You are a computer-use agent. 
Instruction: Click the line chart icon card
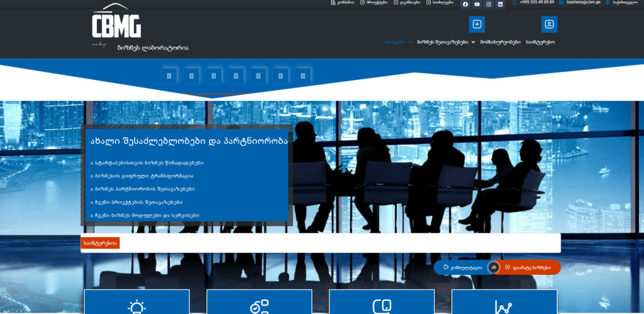tap(503, 306)
